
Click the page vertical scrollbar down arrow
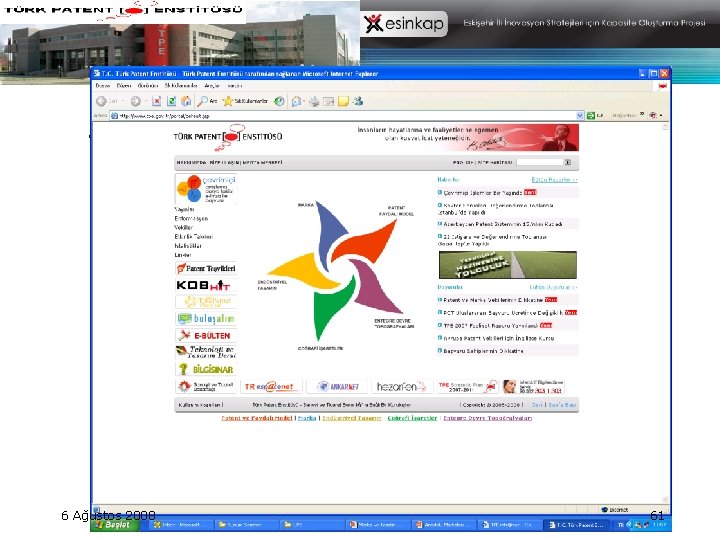(665, 500)
